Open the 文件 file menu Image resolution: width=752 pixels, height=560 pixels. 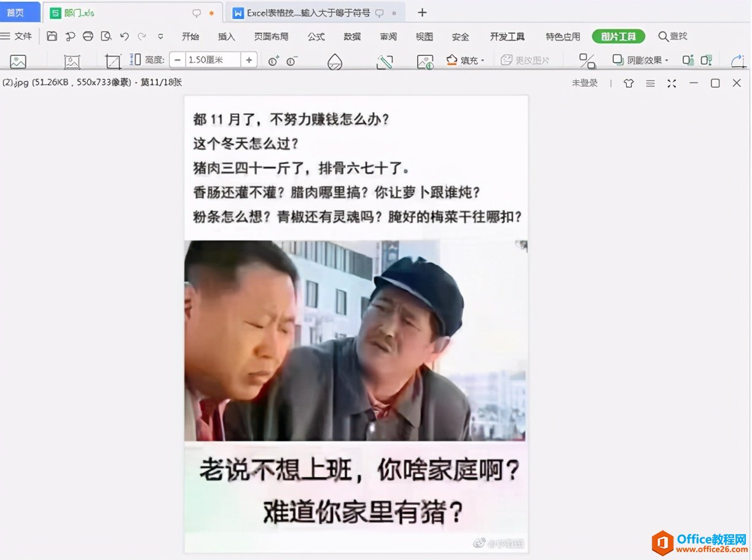tap(17, 36)
